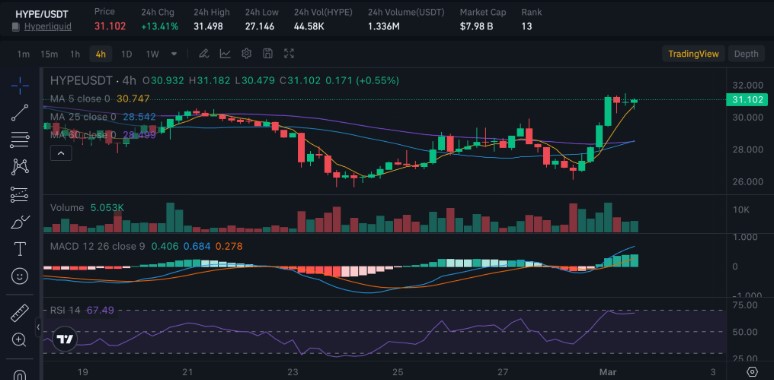Select the text annotation tool
This screenshot has height=380, width=774.
[20, 249]
